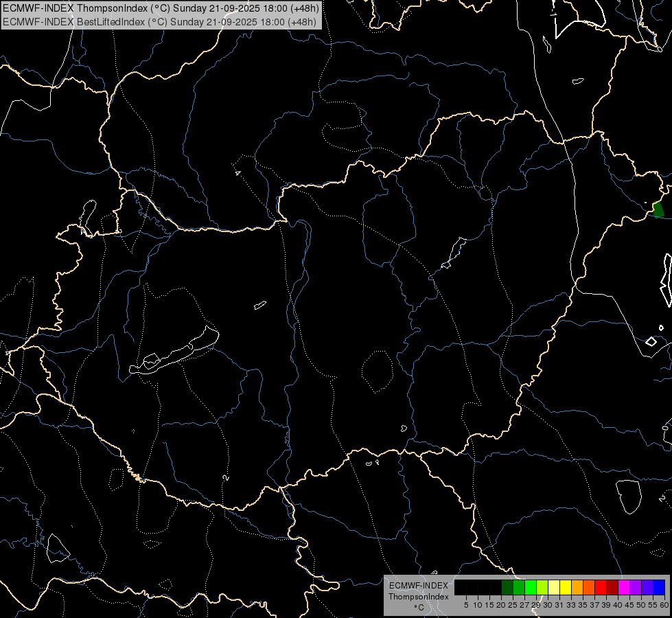The image size is (672, 618).
Task: Click the blue legend swatch at far right
Action: tap(659, 587)
